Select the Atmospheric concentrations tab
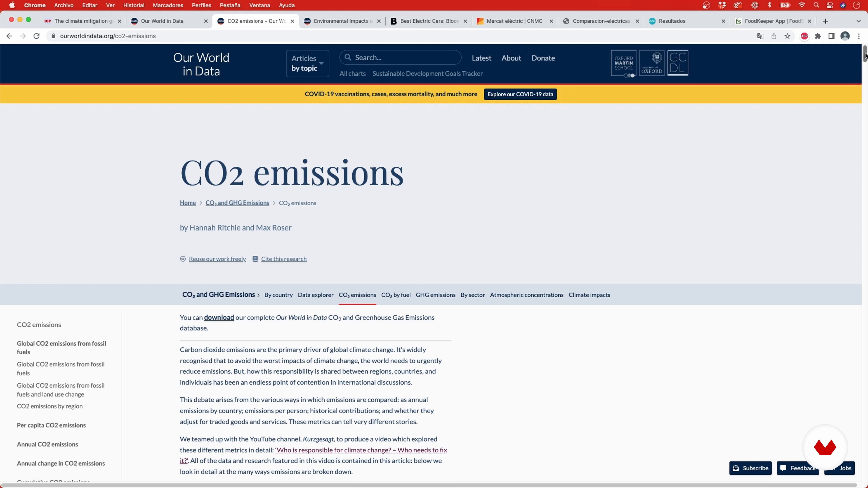The height and width of the screenshot is (488, 868). [x=526, y=295]
